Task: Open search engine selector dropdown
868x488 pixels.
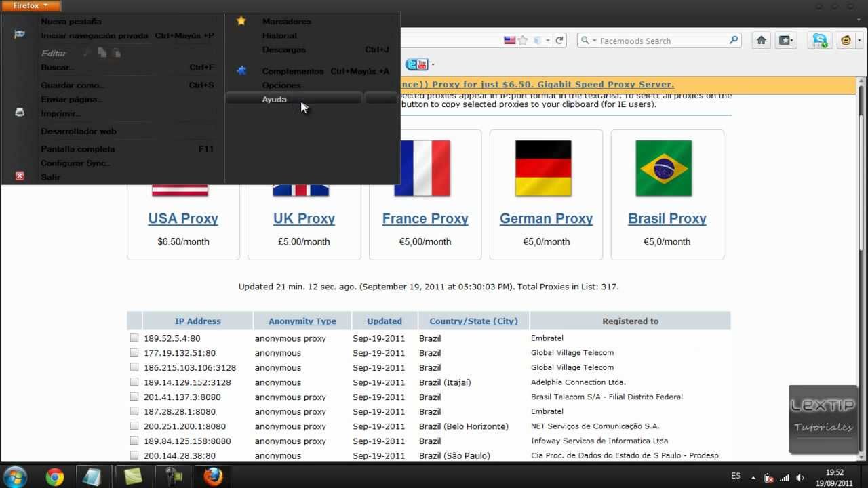Action: (588, 41)
